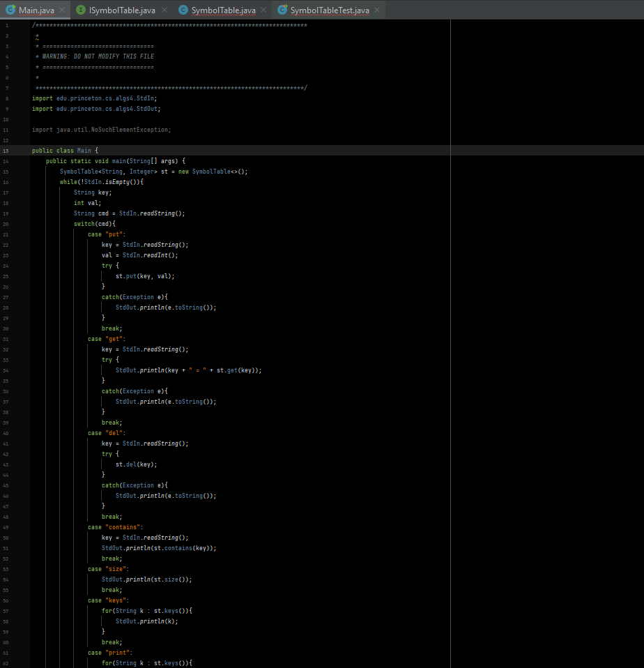Click the ISymbolTable.java interface icon
This screenshot has height=668, width=644.
point(81,10)
